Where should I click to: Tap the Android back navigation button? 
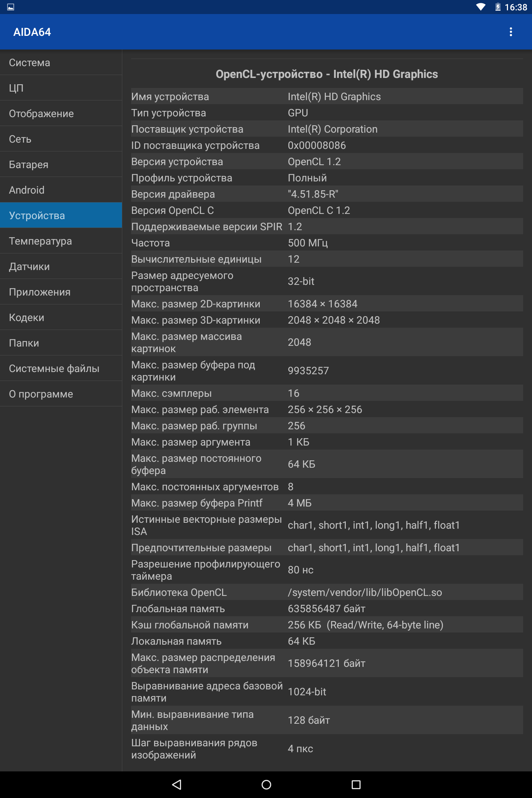coord(177,784)
